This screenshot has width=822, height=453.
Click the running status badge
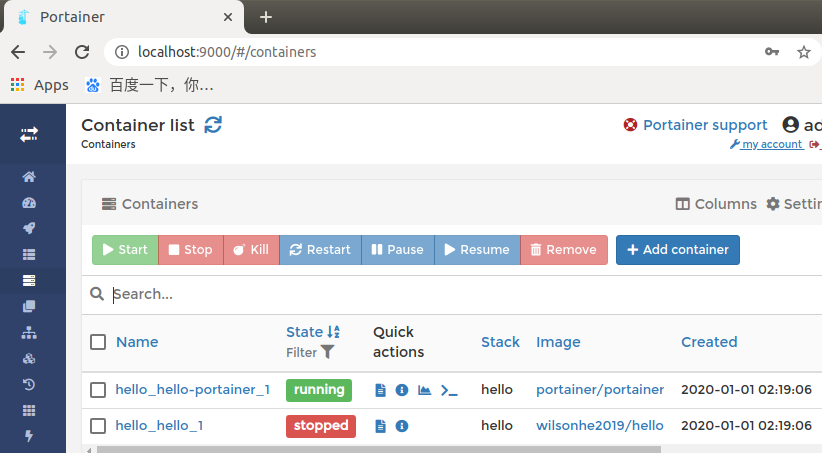319,390
